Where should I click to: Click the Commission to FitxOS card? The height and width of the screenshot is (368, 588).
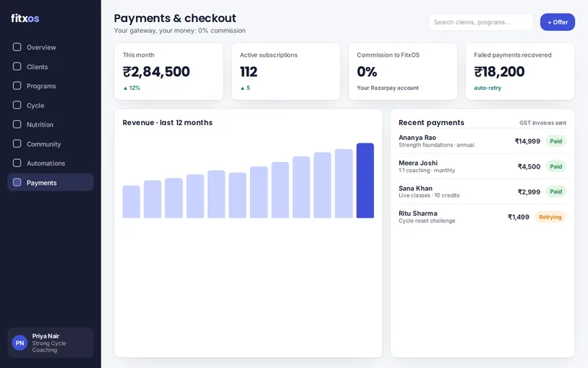click(x=403, y=71)
